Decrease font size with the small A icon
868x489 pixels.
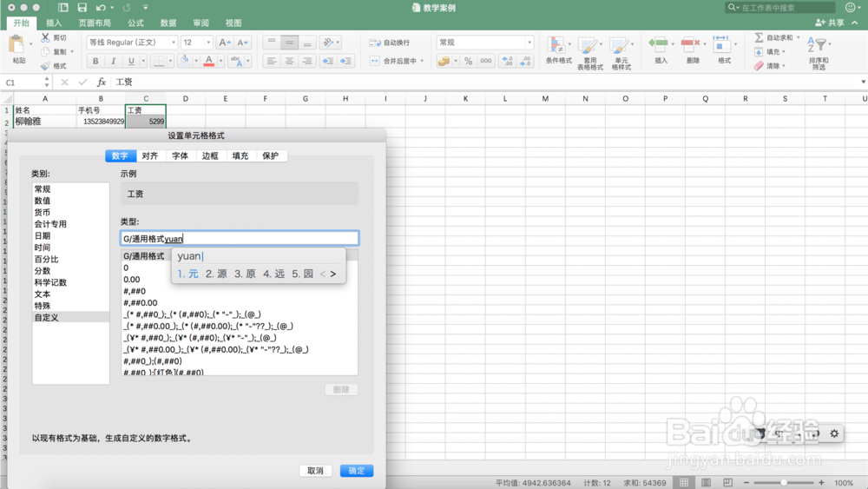[242, 43]
